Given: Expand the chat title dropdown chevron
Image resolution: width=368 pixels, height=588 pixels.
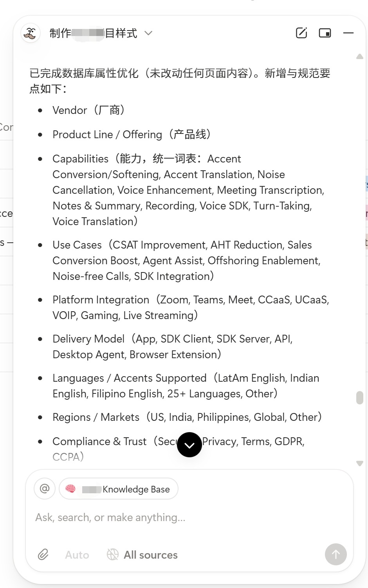Looking at the screenshot, I should pyautogui.click(x=148, y=33).
